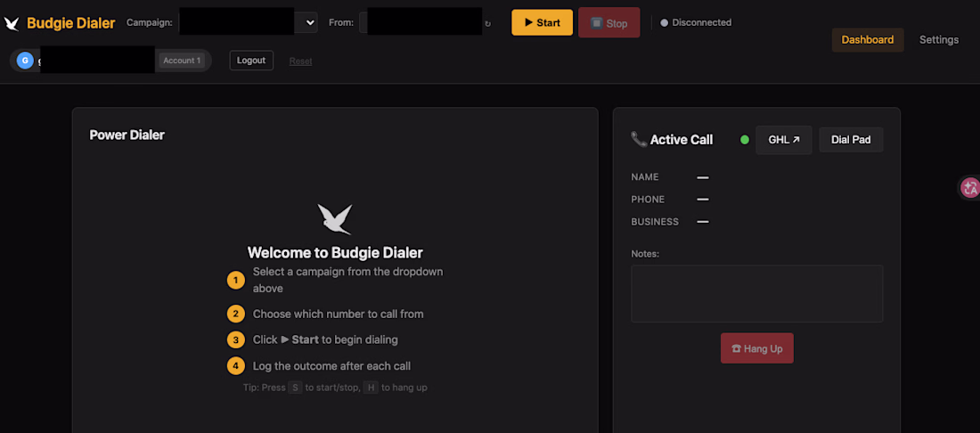
Task: Click the step 1 number badge
Action: [235, 281]
